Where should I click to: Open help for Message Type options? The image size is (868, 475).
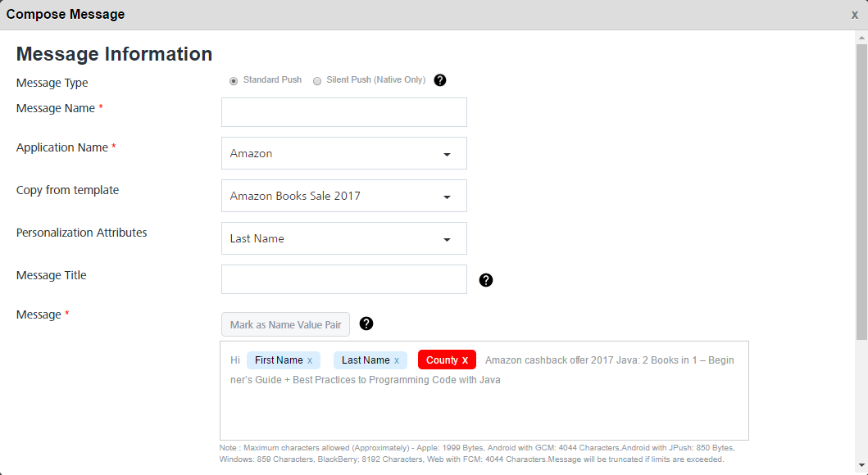(x=440, y=80)
